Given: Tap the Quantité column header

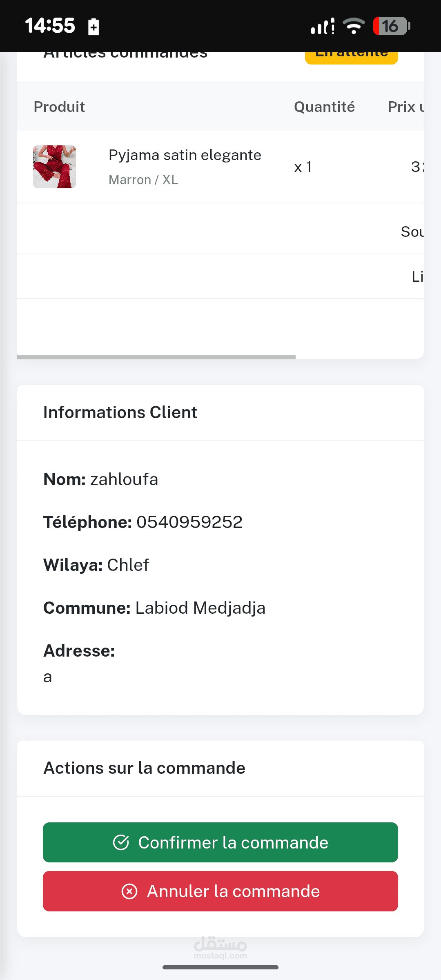Looking at the screenshot, I should [x=324, y=107].
